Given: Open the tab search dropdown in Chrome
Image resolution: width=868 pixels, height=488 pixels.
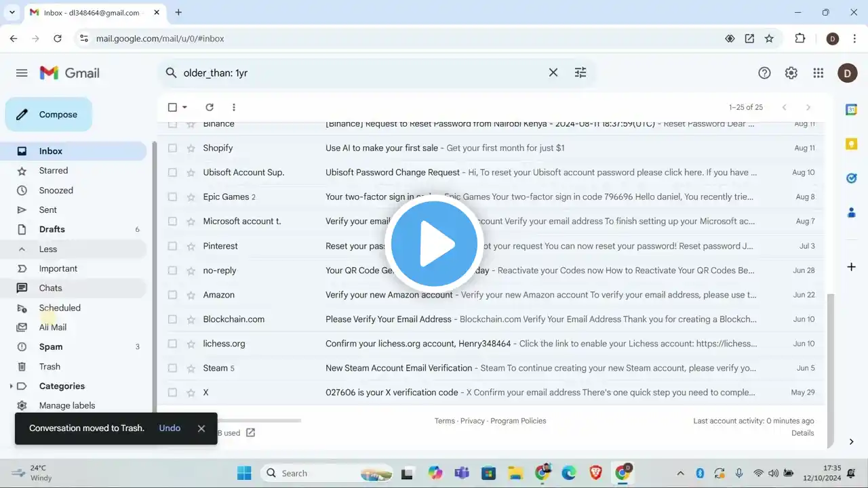Looking at the screenshot, I should point(12,12).
